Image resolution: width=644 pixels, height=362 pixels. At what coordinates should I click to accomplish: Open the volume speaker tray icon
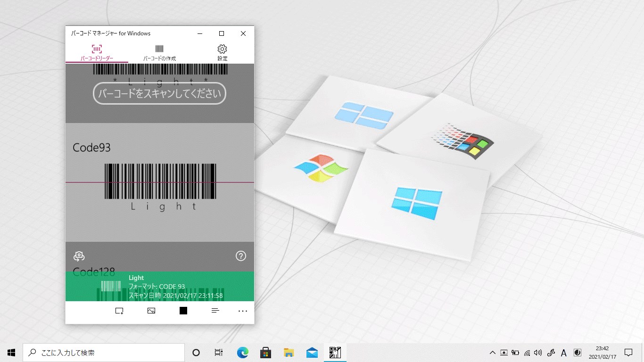[538, 353]
